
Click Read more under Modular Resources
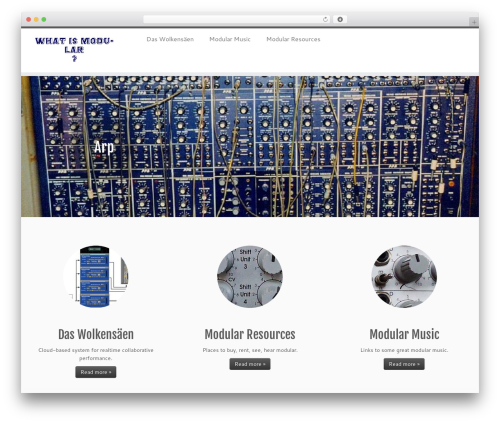[x=250, y=364]
